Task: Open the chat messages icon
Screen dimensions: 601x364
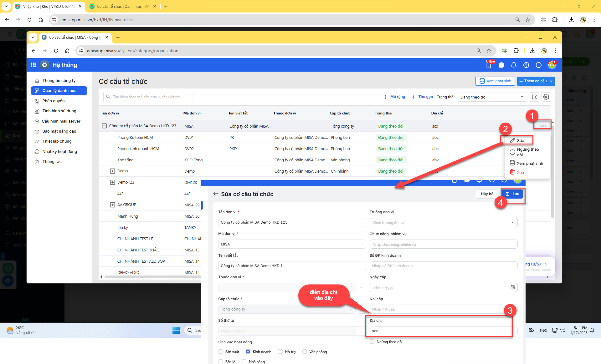Action: pyautogui.click(x=501, y=65)
